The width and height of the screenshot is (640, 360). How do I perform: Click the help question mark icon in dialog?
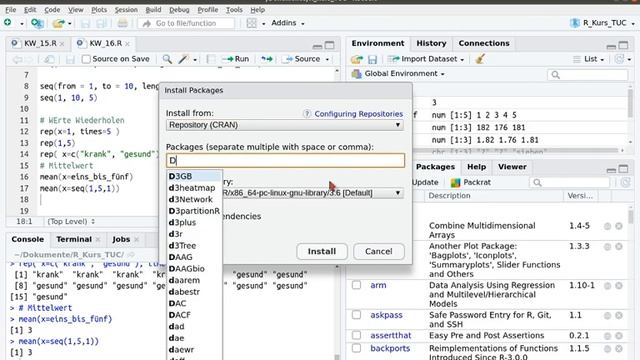point(307,114)
